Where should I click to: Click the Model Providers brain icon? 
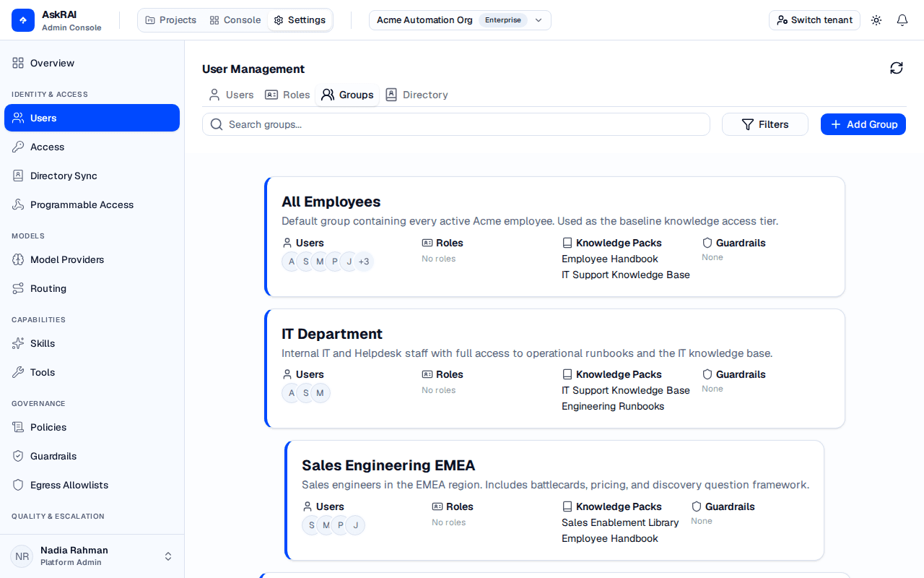[x=18, y=259]
